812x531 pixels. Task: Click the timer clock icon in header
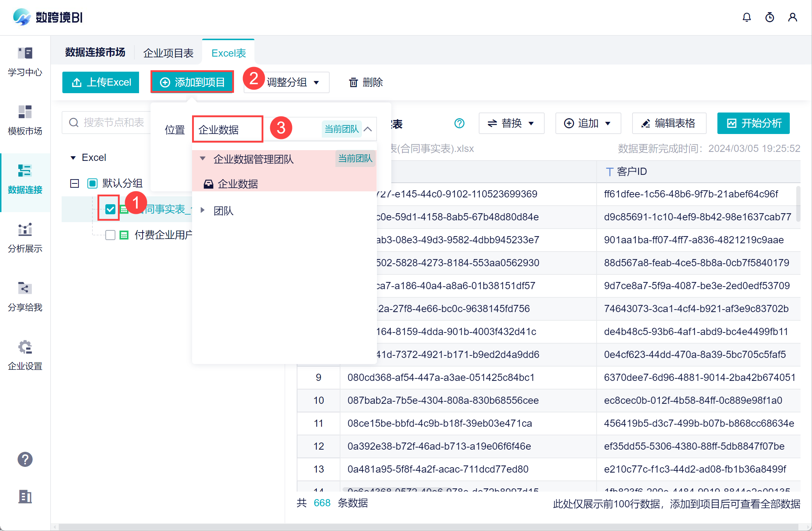coord(769,17)
